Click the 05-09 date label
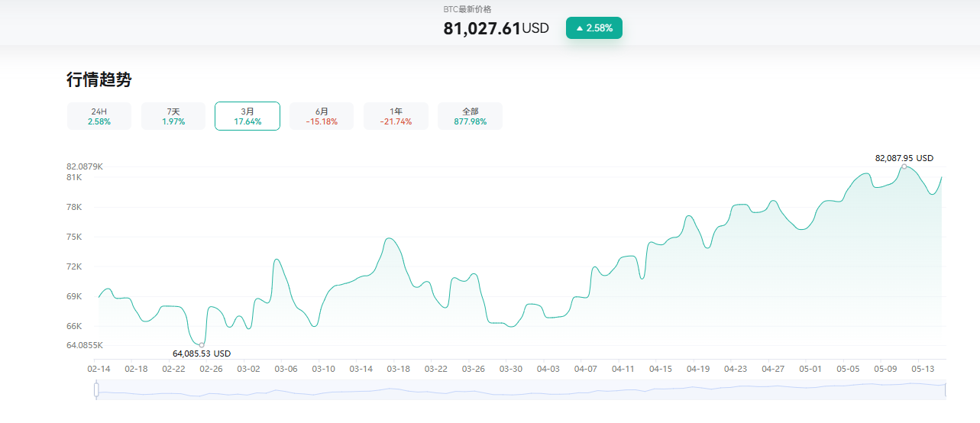The height and width of the screenshot is (423, 980). pos(885,369)
